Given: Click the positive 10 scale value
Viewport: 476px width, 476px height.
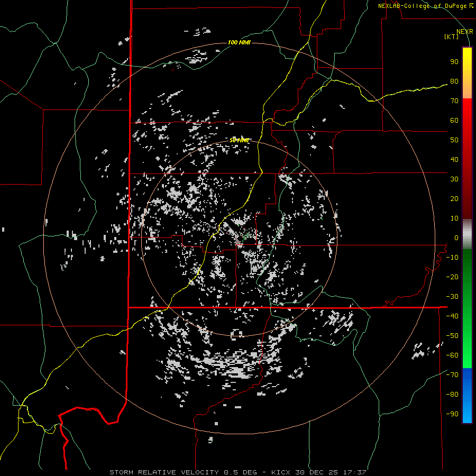Looking at the screenshot, I should point(454,218).
